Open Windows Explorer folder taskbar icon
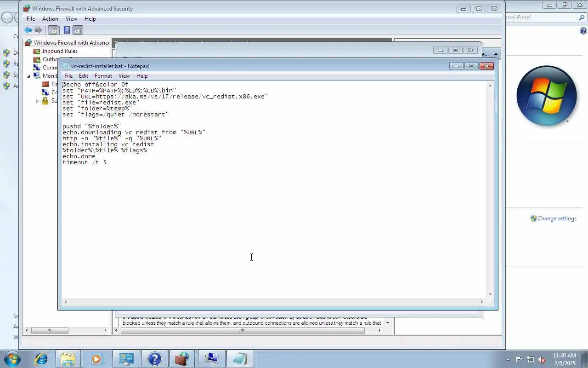588x368 pixels. pyautogui.click(x=68, y=359)
